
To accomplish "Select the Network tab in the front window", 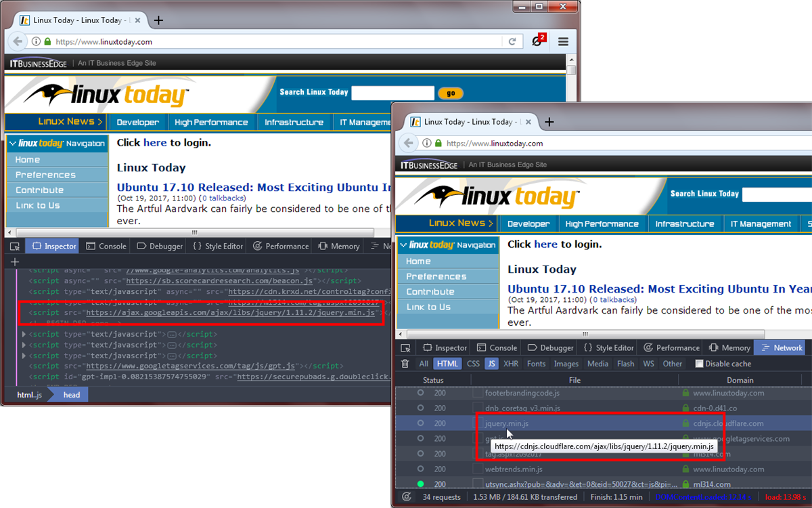I will point(782,347).
